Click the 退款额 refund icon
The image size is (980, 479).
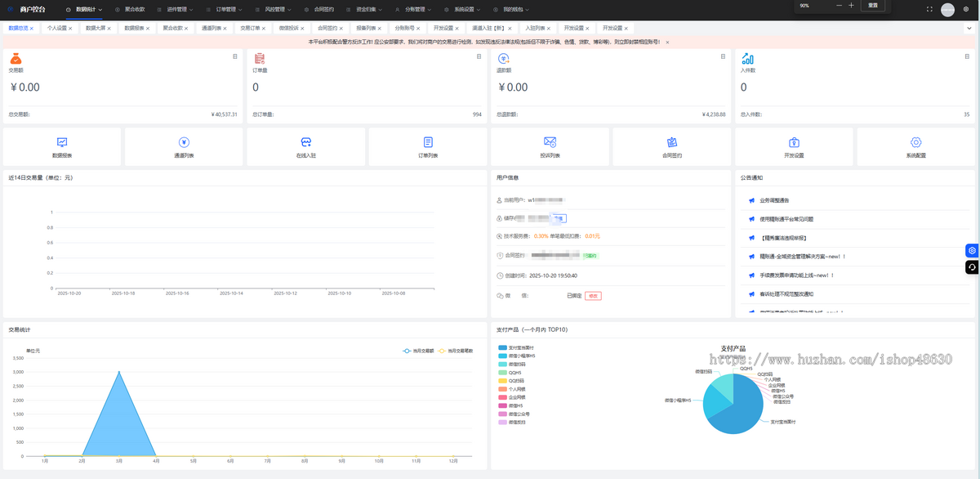click(x=503, y=59)
